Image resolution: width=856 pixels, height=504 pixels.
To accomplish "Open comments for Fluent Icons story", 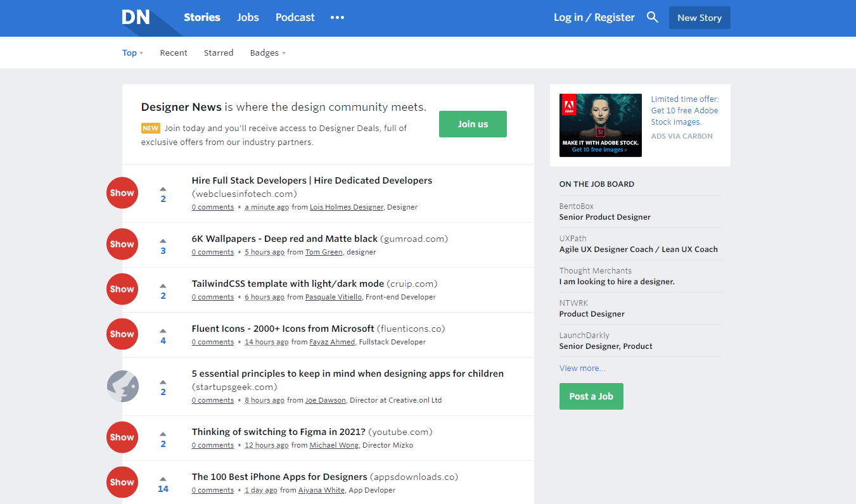I will click(x=213, y=342).
